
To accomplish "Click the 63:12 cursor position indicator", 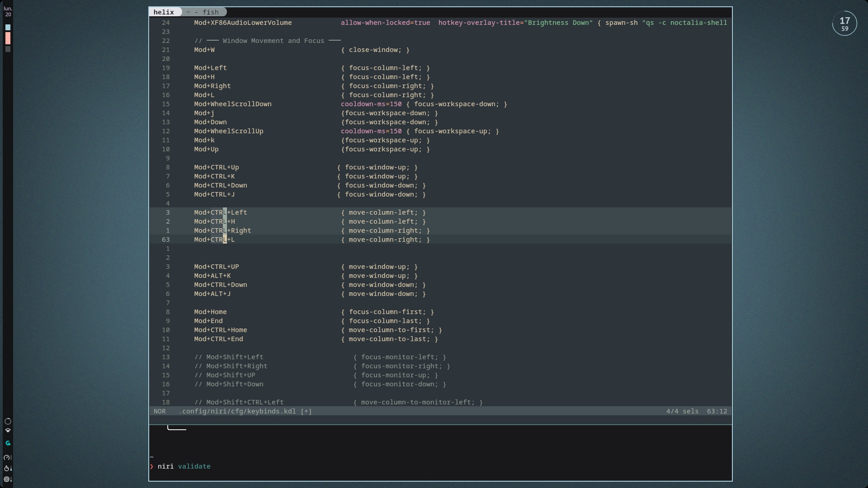I will click(x=717, y=411).
